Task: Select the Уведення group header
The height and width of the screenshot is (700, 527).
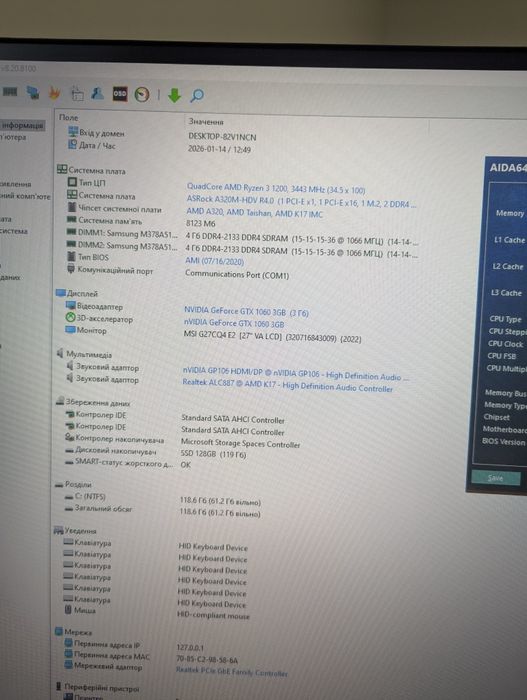Action: pyautogui.click(x=80, y=530)
